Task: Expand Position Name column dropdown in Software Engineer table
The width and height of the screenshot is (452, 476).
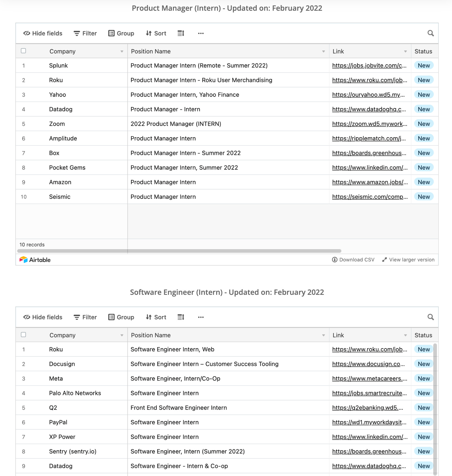Action: pyautogui.click(x=323, y=335)
